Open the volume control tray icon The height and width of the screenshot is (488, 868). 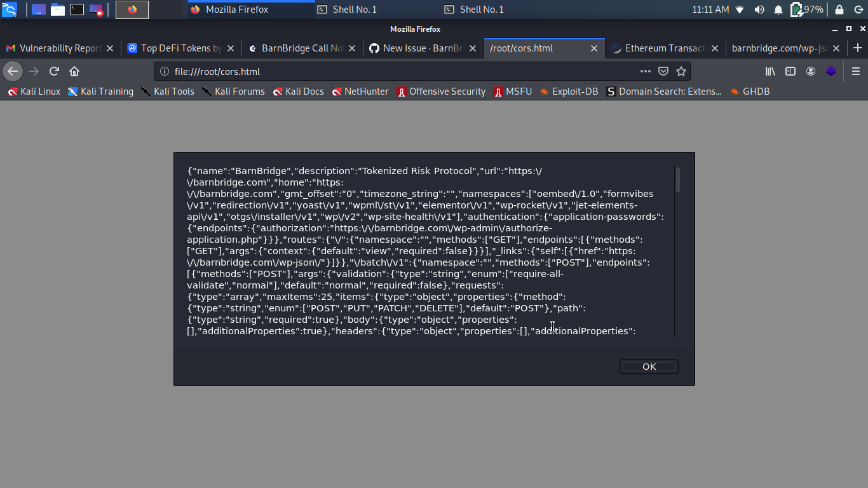[x=759, y=10]
